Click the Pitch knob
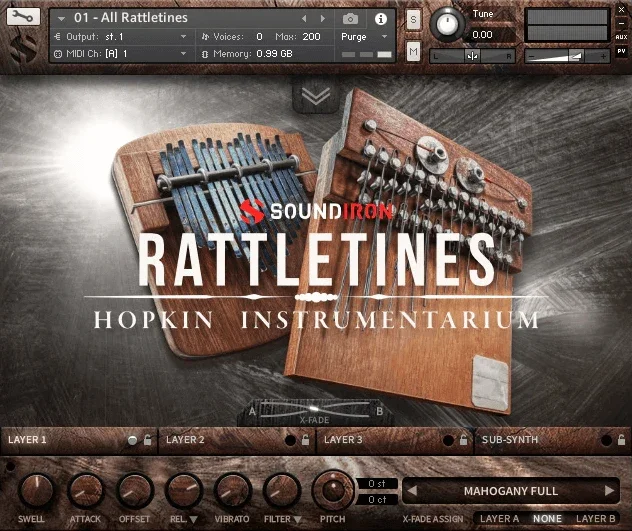The image size is (632, 531). (333, 490)
